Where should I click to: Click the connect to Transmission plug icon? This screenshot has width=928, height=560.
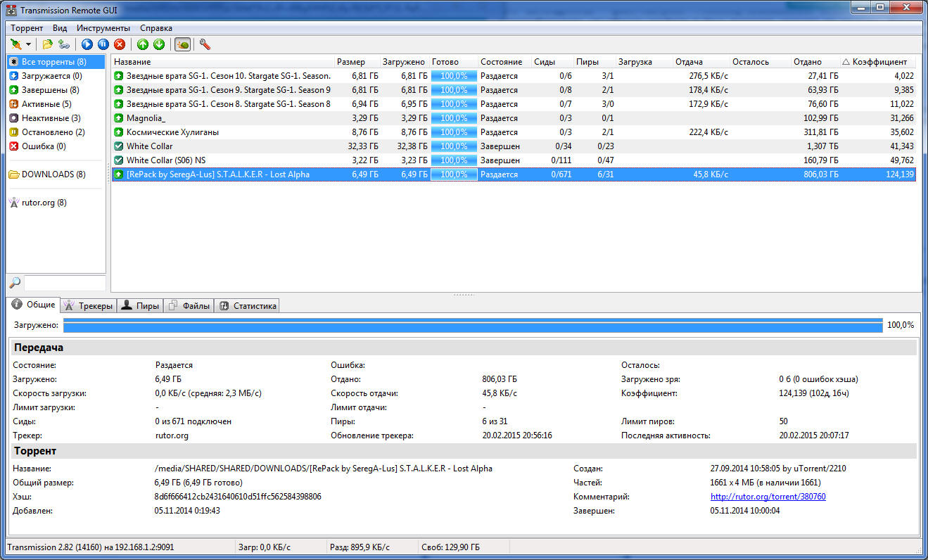[x=15, y=44]
